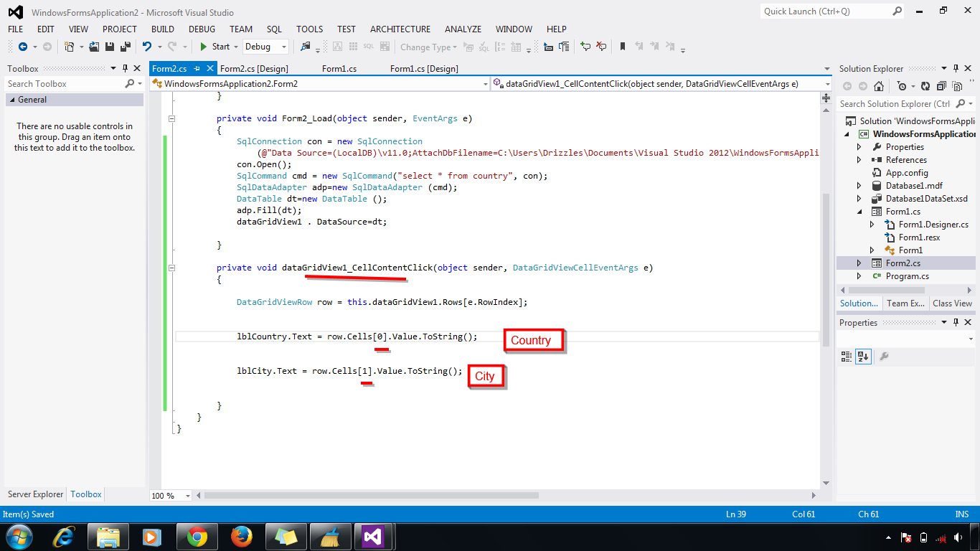
Task: Toggle Categorized view in Properties panel
Action: click(x=847, y=356)
